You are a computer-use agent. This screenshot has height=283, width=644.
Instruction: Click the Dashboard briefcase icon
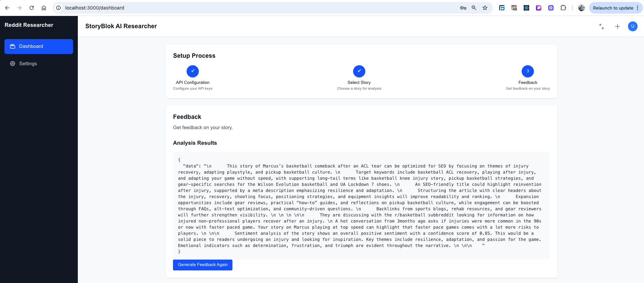tap(13, 47)
